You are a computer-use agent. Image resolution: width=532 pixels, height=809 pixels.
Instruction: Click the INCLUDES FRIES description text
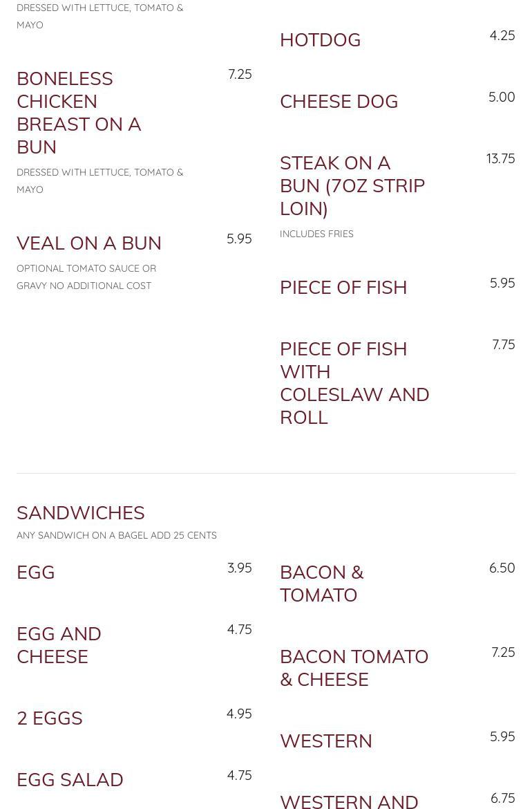316,234
